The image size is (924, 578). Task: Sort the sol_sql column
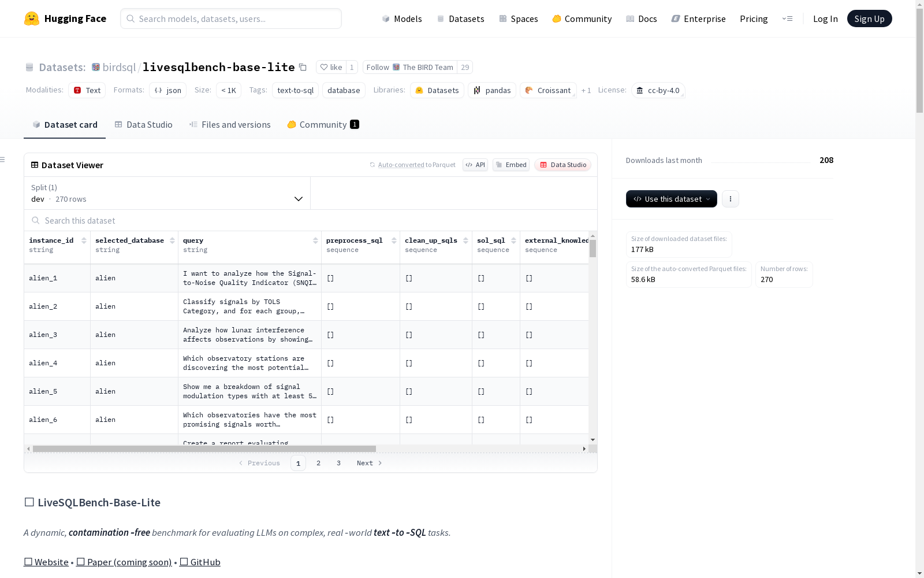[x=513, y=240]
